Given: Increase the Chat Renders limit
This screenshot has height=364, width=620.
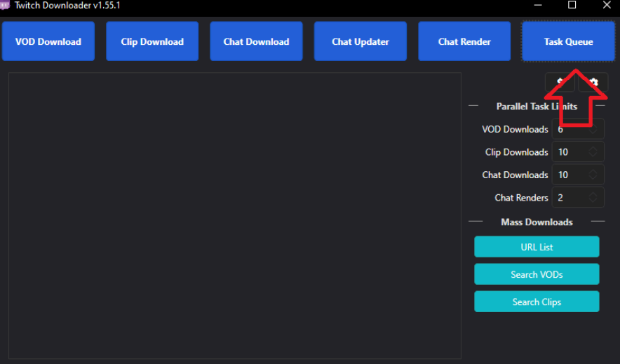Looking at the screenshot, I should tap(593, 194).
